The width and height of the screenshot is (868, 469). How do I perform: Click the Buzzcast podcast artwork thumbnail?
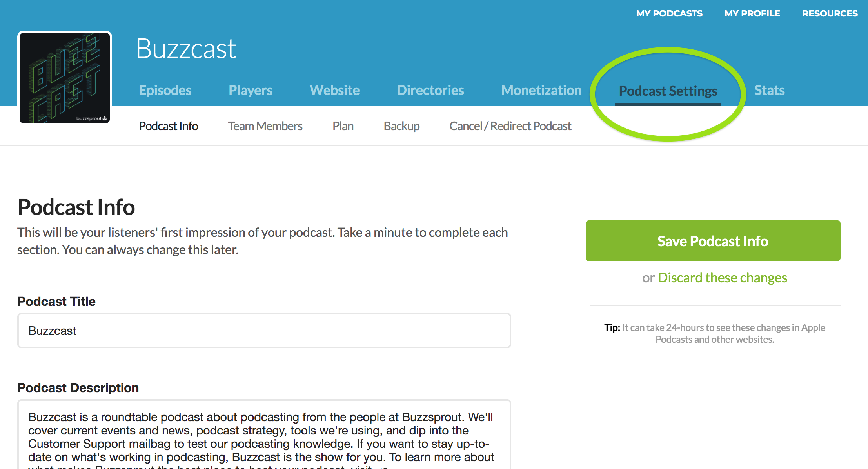(65, 78)
